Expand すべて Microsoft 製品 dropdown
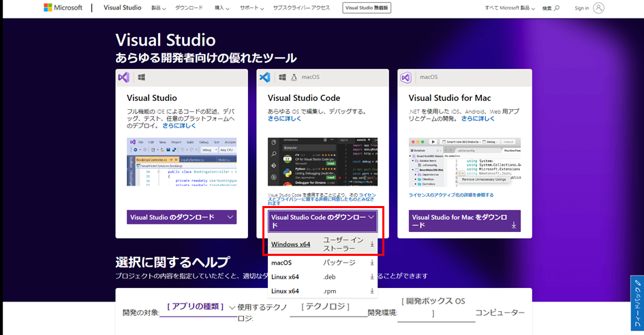 510,8
